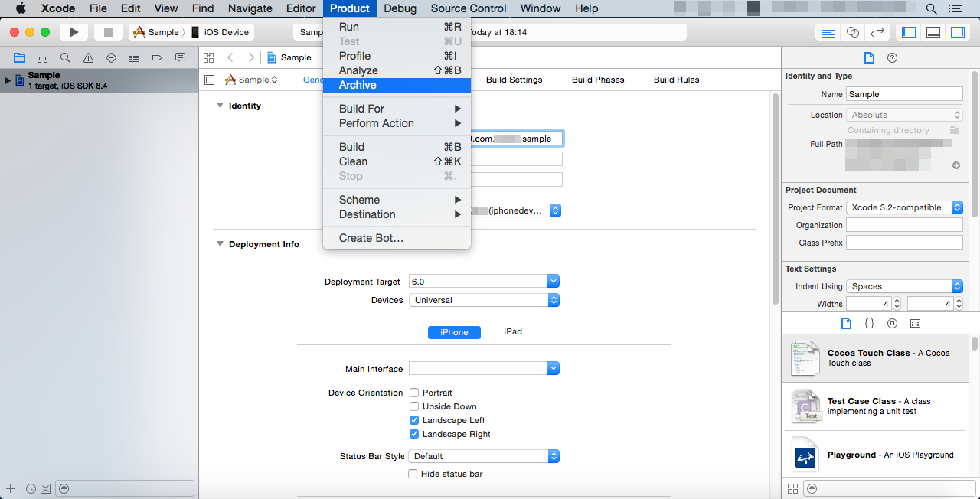980x499 pixels.
Task: Open the Debug navigator icon
Action: 134,57
